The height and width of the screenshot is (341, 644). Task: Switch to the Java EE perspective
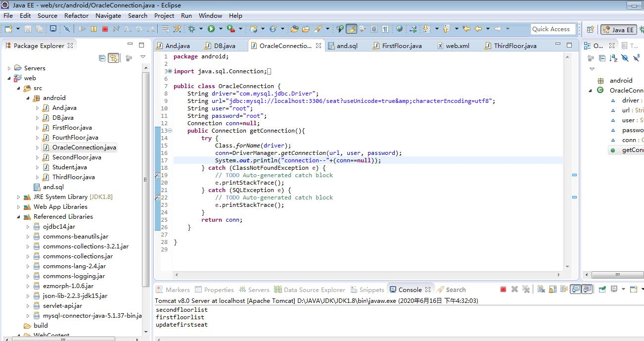coord(618,29)
